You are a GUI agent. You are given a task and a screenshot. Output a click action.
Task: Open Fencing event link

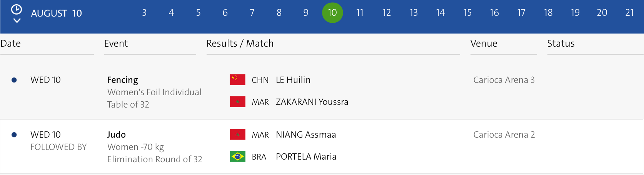[x=122, y=80]
